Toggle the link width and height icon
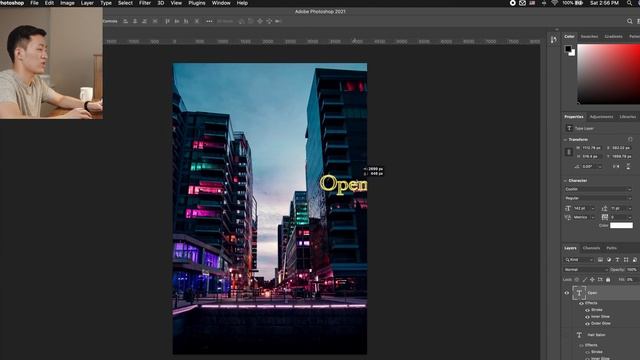The image size is (640, 360). [x=569, y=152]
